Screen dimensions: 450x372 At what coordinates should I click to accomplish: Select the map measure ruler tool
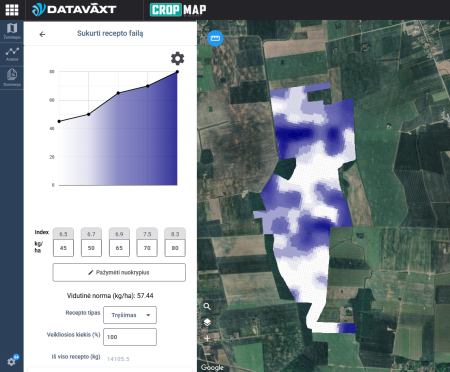click(215, 38)
